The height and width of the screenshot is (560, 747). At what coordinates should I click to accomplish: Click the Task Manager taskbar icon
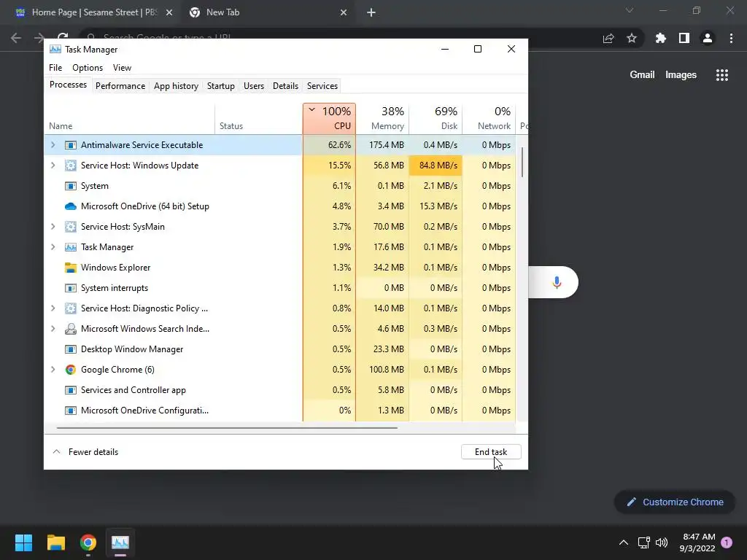(120, 542)
